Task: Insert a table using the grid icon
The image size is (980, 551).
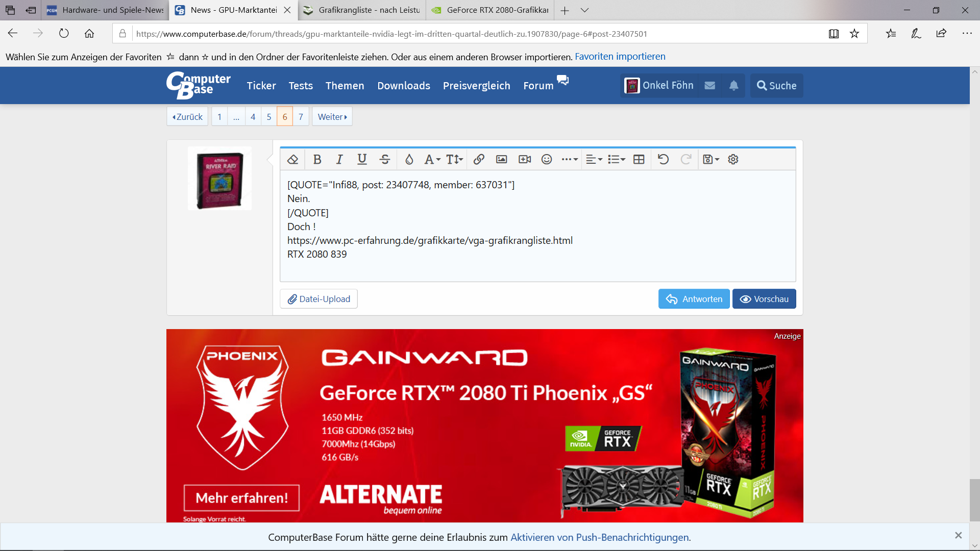Action: coord(639,160)
